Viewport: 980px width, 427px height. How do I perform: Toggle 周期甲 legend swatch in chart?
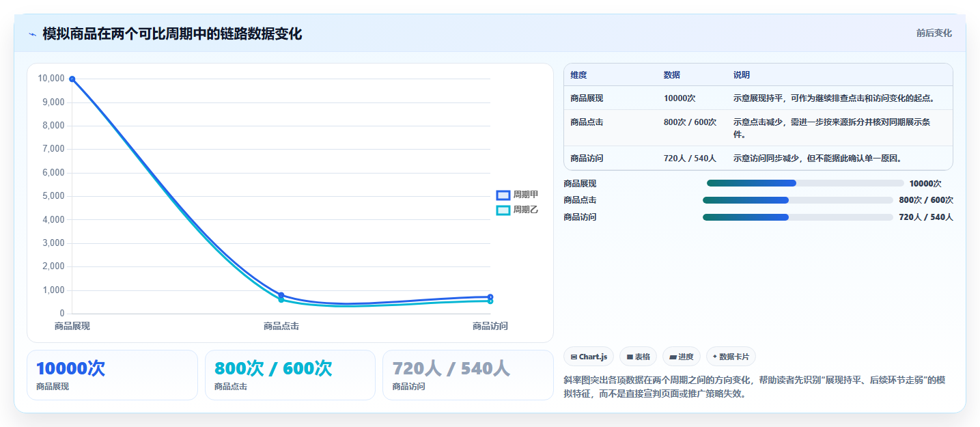(x=503, y=195)
